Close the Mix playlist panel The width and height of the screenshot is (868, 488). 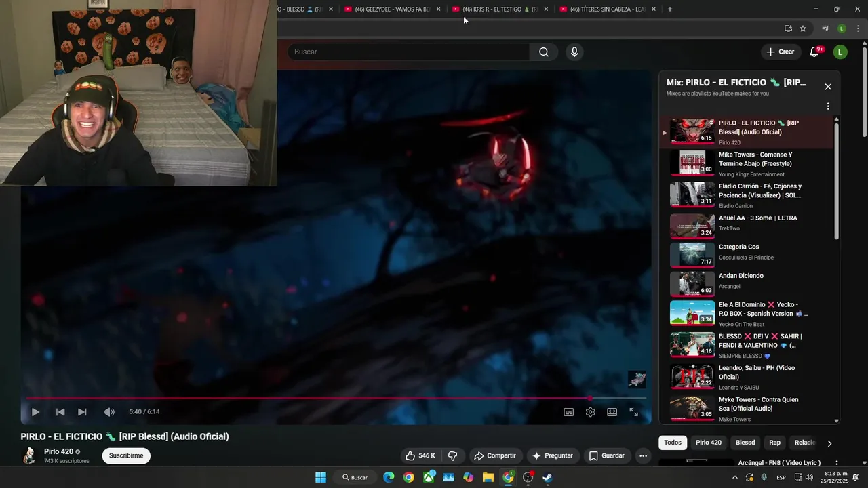(x=828, y=87)
